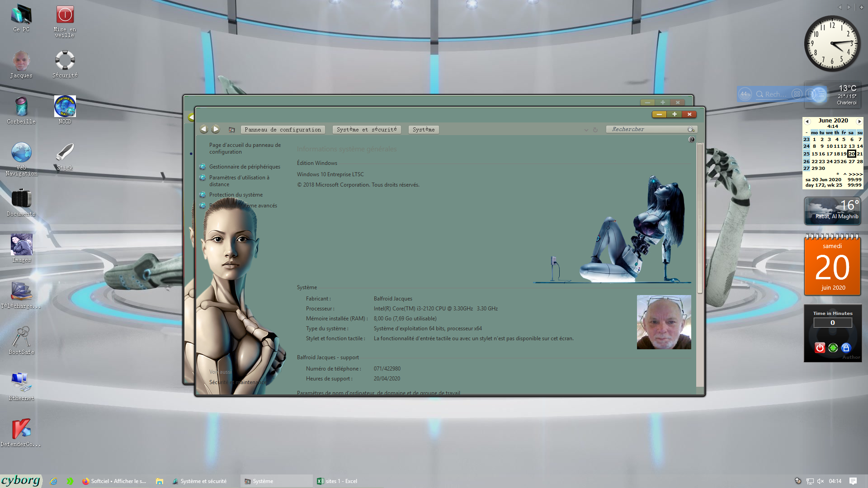Go to next month in calendar gadget
The width and height of the screenshot is (868, 488).
859,121
